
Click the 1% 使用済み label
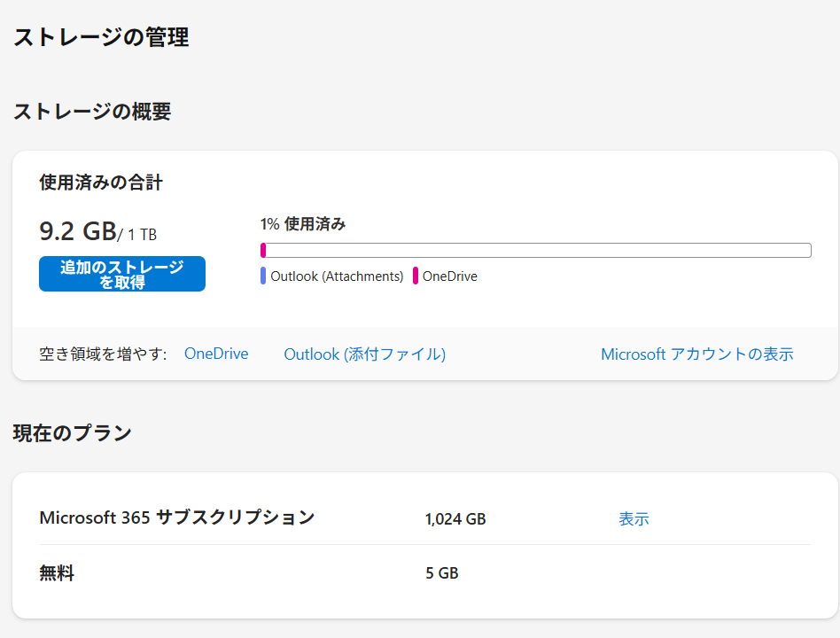[x=303, y=224]
